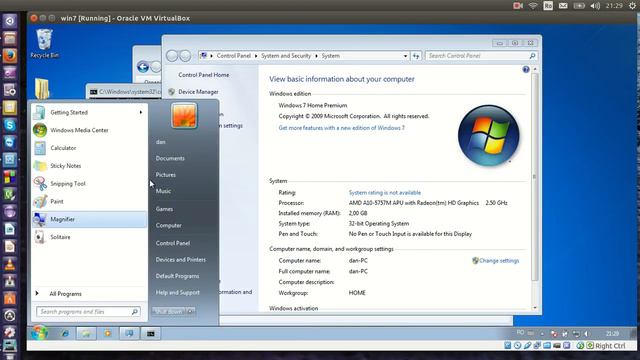Click the Magnifier icon in Start menu
Viewport: 640px width, 360px height.
40,219
